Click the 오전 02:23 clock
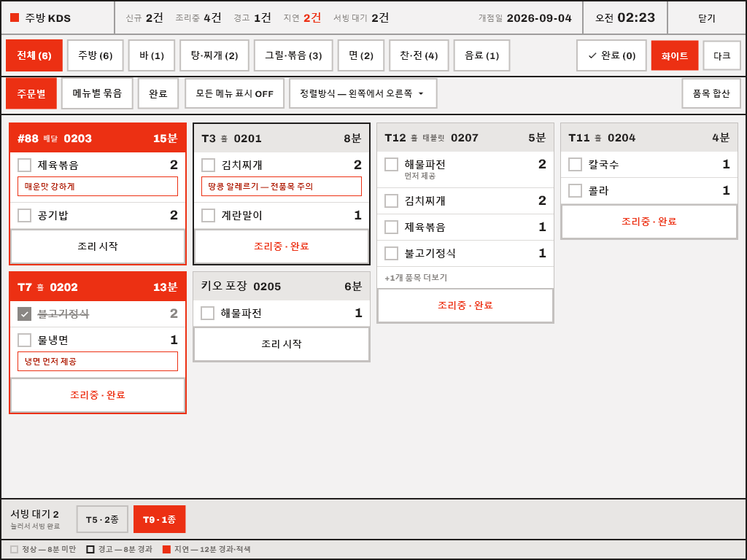 [x=625, y=17]
